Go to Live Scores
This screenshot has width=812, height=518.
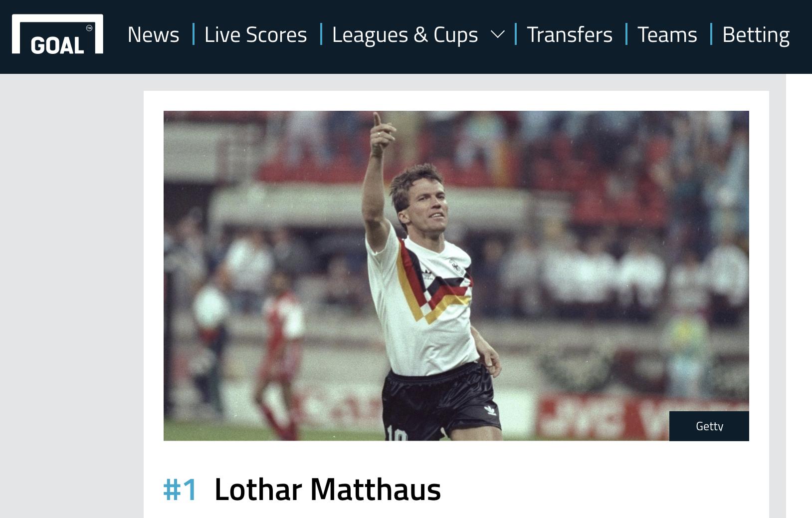point(255,34)
